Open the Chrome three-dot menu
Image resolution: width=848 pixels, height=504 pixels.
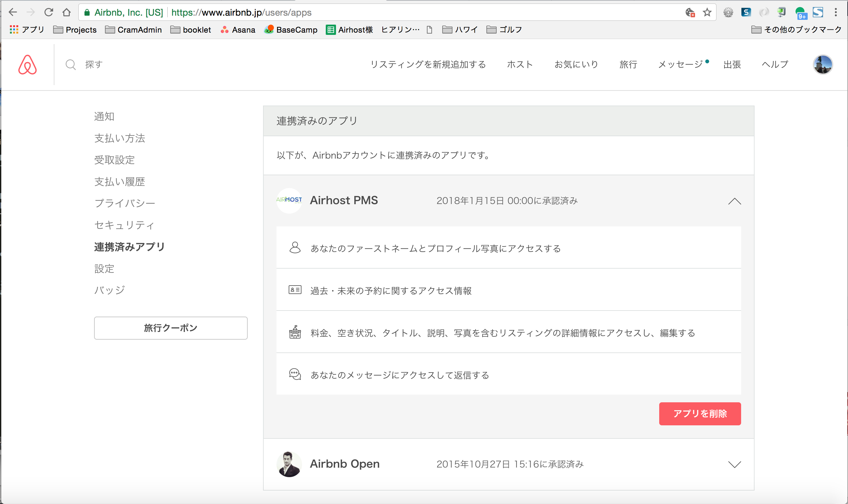coord(836,12)
